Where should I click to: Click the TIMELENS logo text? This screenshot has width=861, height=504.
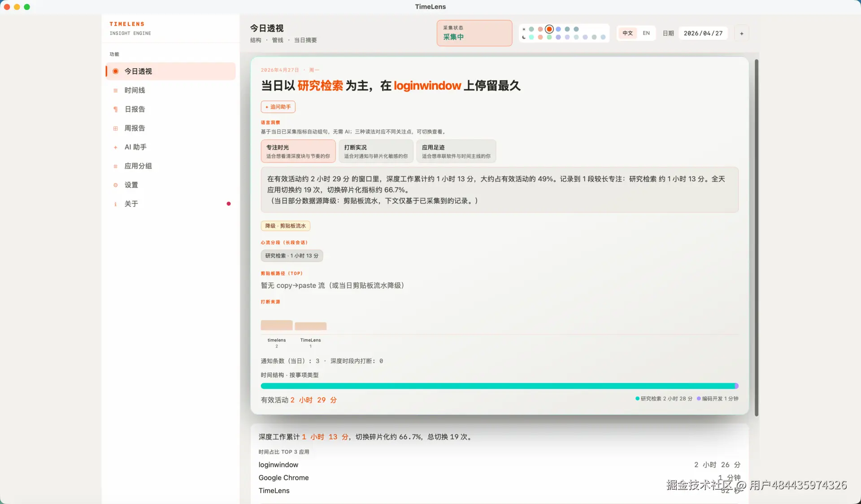click(x=127, y=24)
